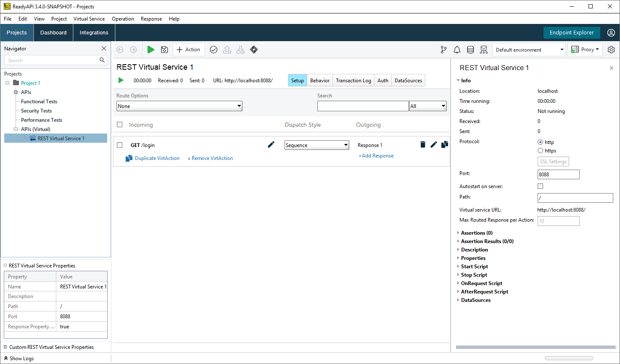The height and width of the screenshot is (364, 620).
Task: Open the File menu
Action: pyautogui.click(x=8, y=19)
